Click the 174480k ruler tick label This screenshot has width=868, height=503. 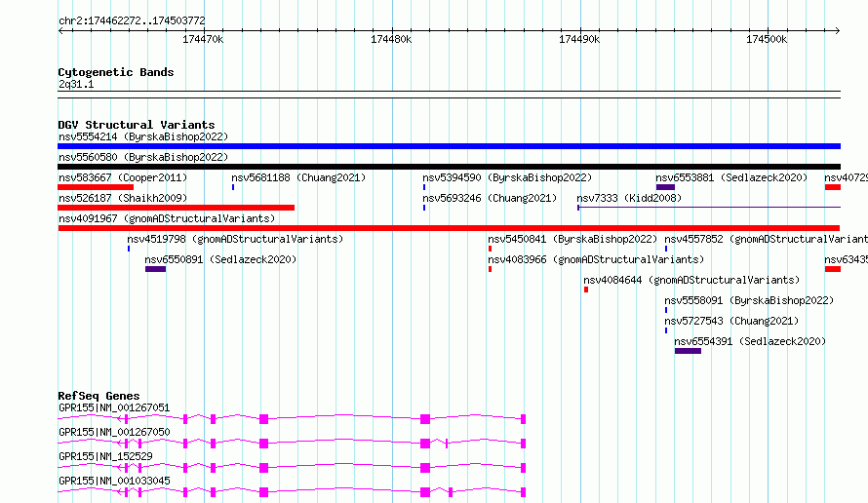click(x=391, y=39)
